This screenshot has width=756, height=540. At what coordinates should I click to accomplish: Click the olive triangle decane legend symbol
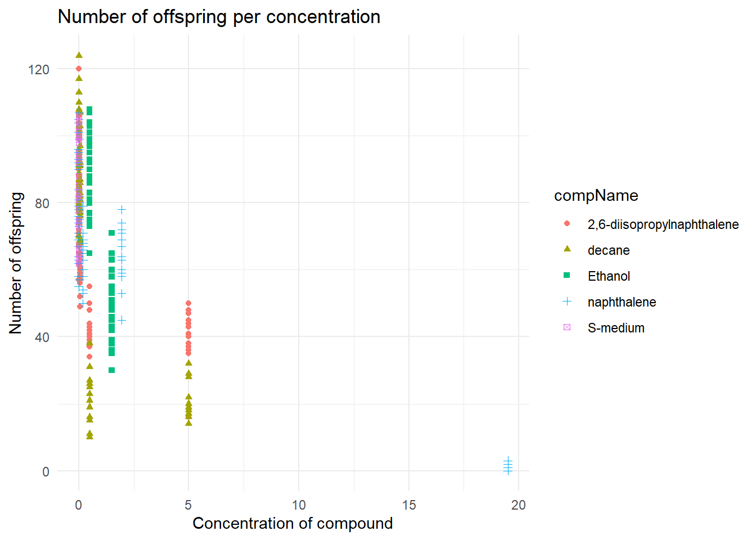pyautogui.click(x=567, y=249)
